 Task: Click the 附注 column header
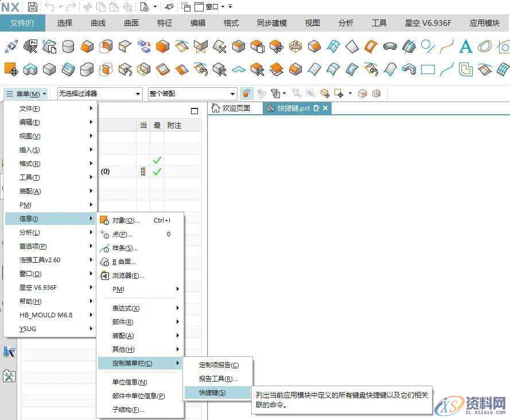pyautogui.click(x=175, y=125)
